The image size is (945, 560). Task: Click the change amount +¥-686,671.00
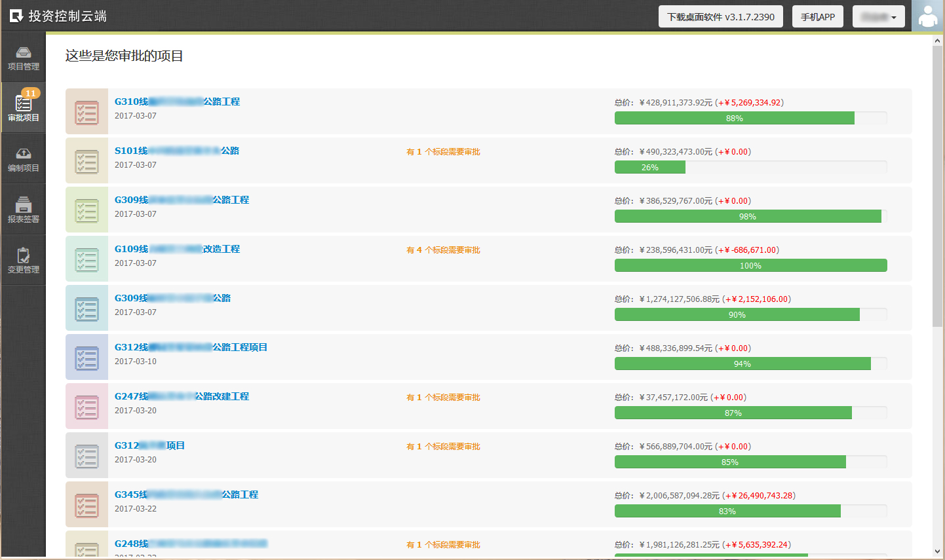click(x=747, y=250)
